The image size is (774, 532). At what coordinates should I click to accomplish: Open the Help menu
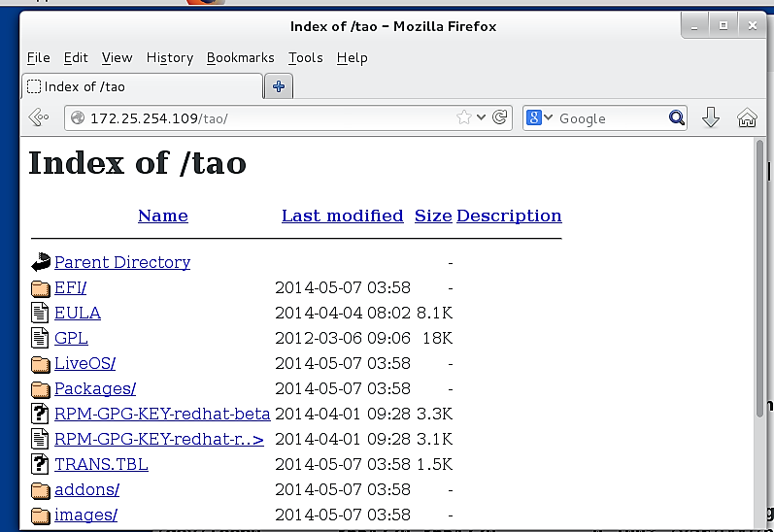(352, 57)
